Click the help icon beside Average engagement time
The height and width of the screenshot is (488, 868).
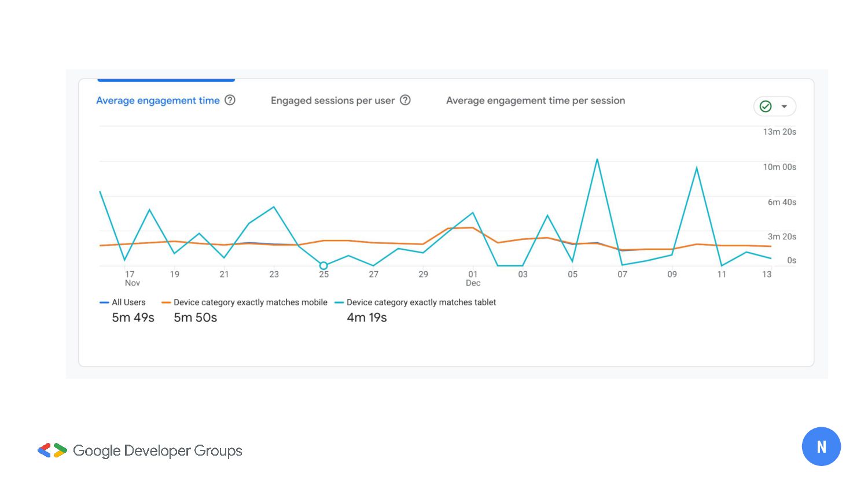coord(230,100)
